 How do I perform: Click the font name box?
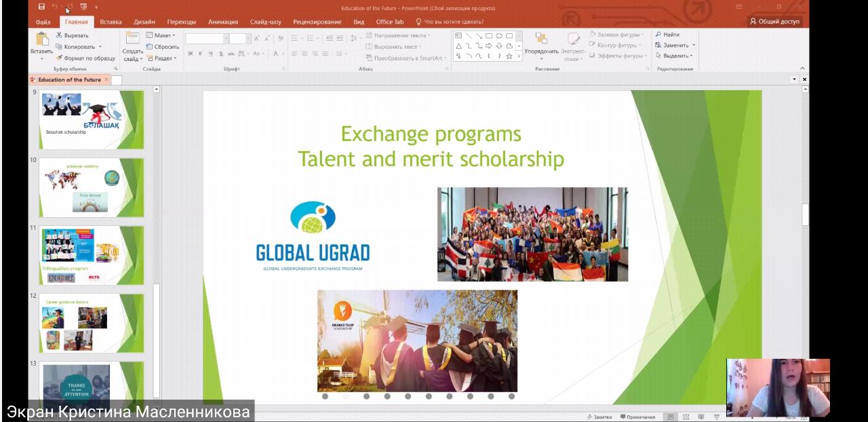205,39
